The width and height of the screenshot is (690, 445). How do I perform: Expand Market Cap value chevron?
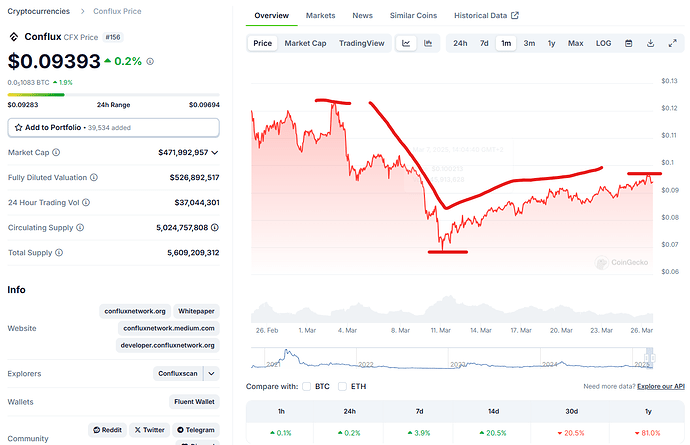coord(215,153)
